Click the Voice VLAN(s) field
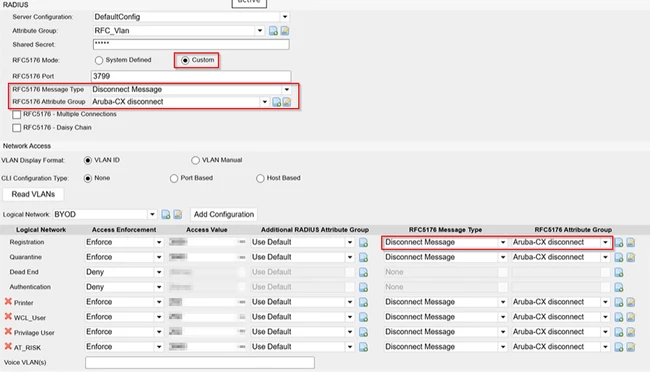 [200, 363]
